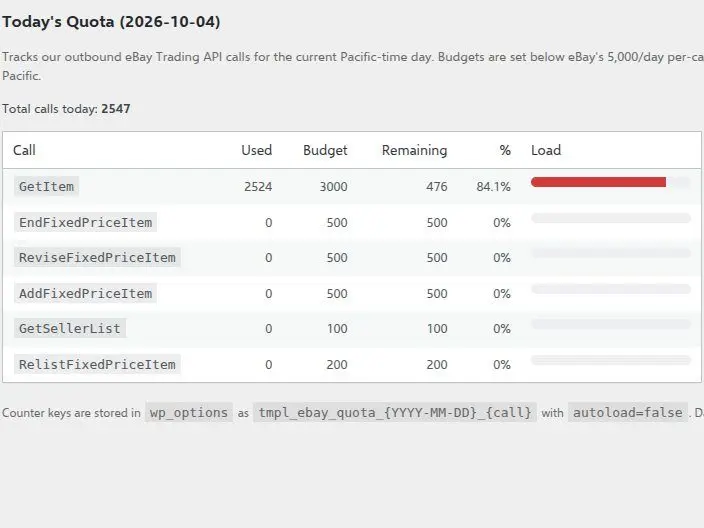Viewport: 704px width, 528px height.
Task: Click the Today's Quota (2026-10-04) heading
Action: coord(111,22)
